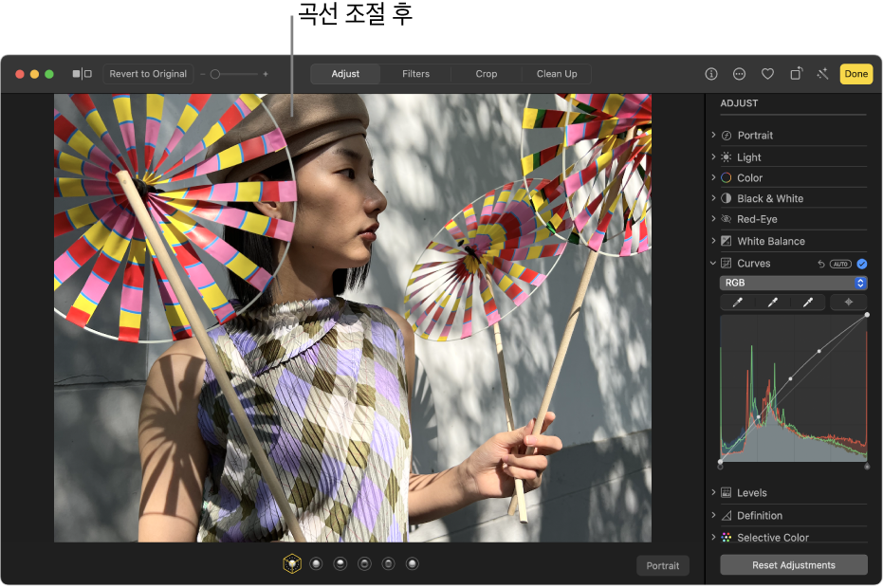Apply Auto Enhance with magic wand icon
Viewport: 883px width, 588px height.
(x=822, y=74)
